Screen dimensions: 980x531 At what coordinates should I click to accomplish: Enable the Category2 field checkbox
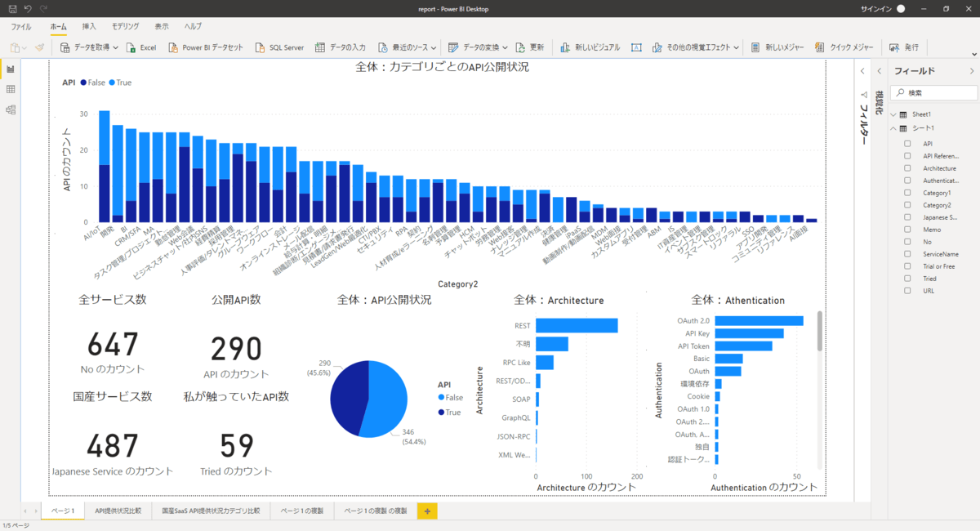coord(907,205)
